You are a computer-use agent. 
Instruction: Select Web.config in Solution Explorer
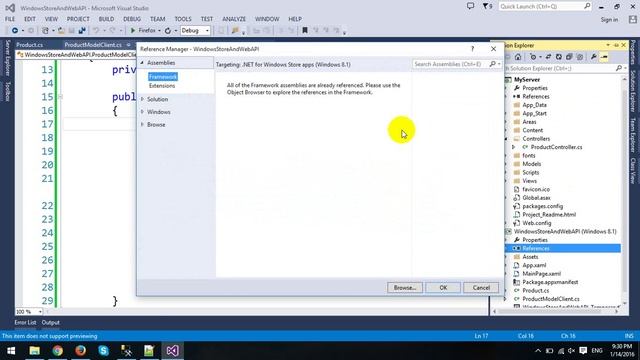pyautogui.click(x=537, y=223)
